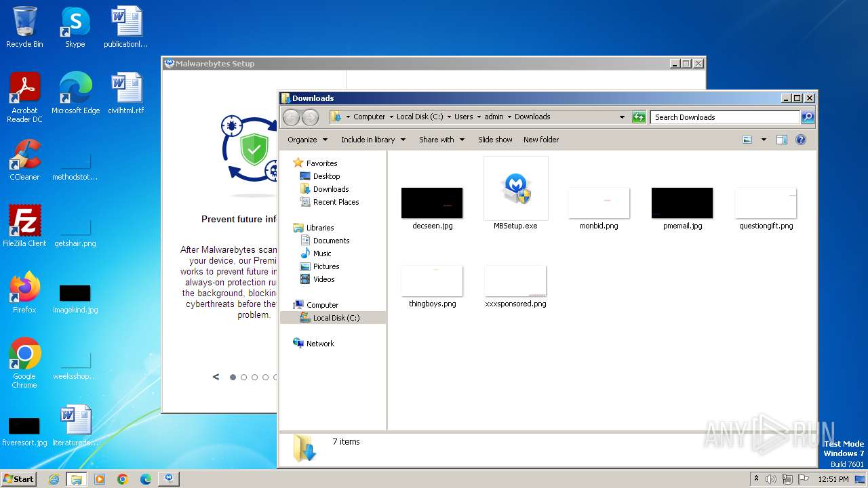Open the Recycle Bin desktop icon
The height and width of the screenshot is (488, 868).
pyautogui.click(x=24, y=27)
